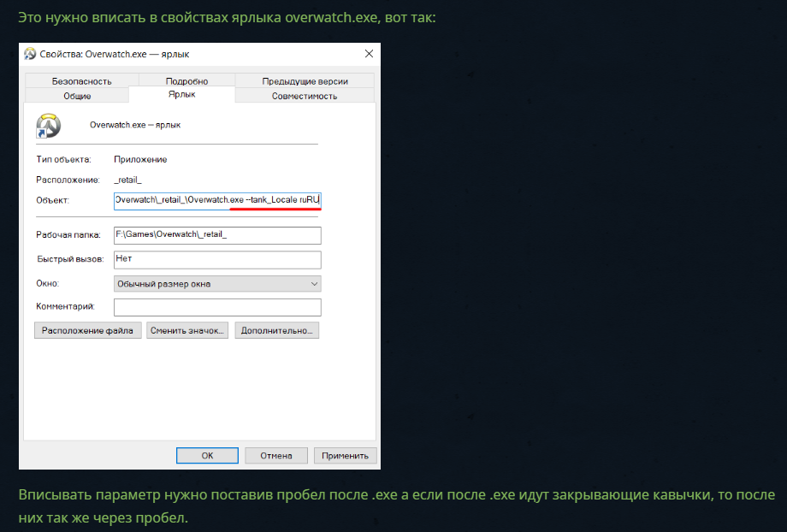The width and height of the screenshot is (787, 532).
Task: Open the Дополнительно settings button
Action: click(x=276, y=330)
